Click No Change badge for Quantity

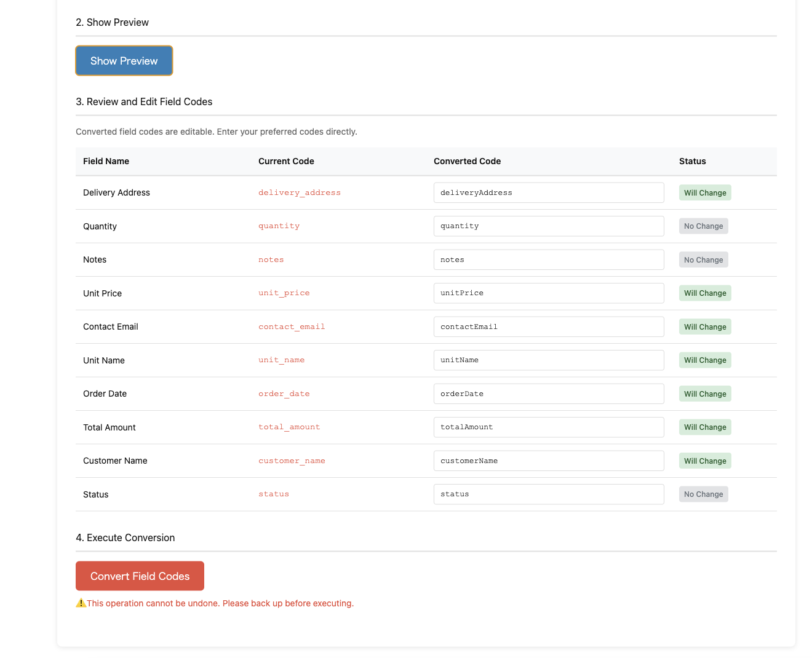pos(704,226)
